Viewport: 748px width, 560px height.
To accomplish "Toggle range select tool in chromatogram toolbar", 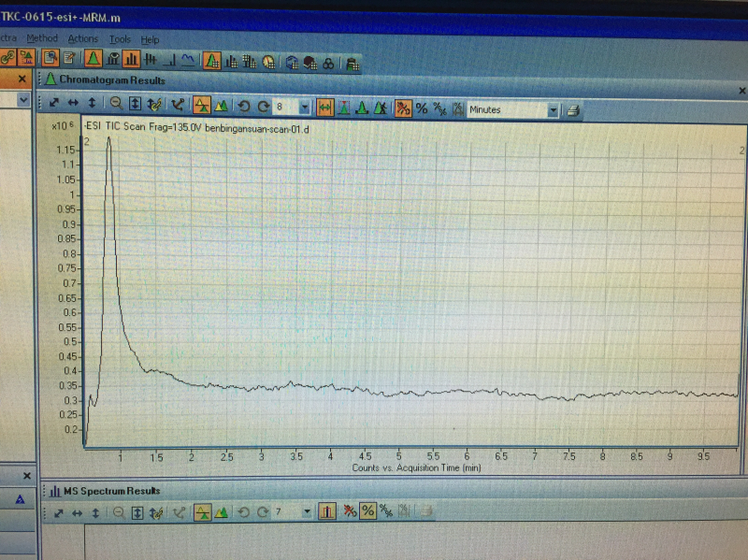I will tap(324, 108).
